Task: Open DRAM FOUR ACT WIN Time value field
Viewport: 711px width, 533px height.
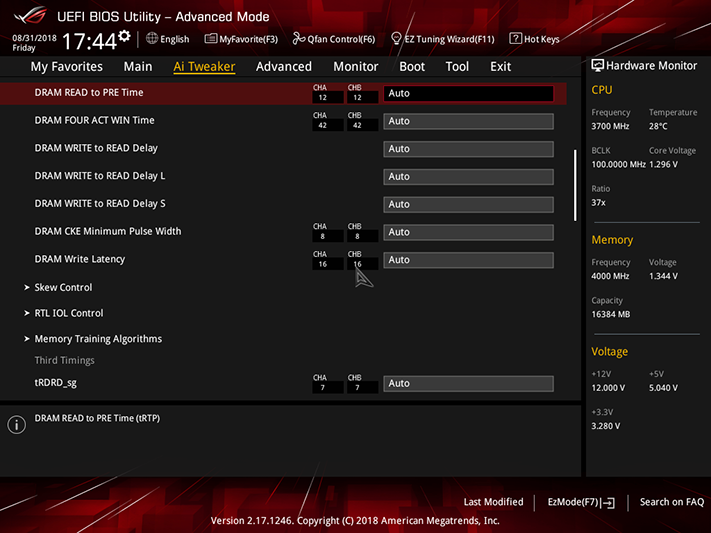Action: [468, 121]
